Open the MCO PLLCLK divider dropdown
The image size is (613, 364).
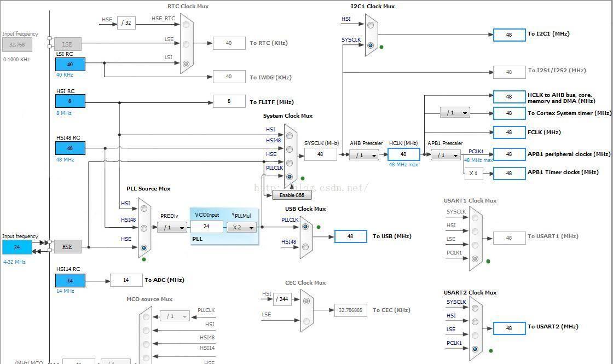175,316
